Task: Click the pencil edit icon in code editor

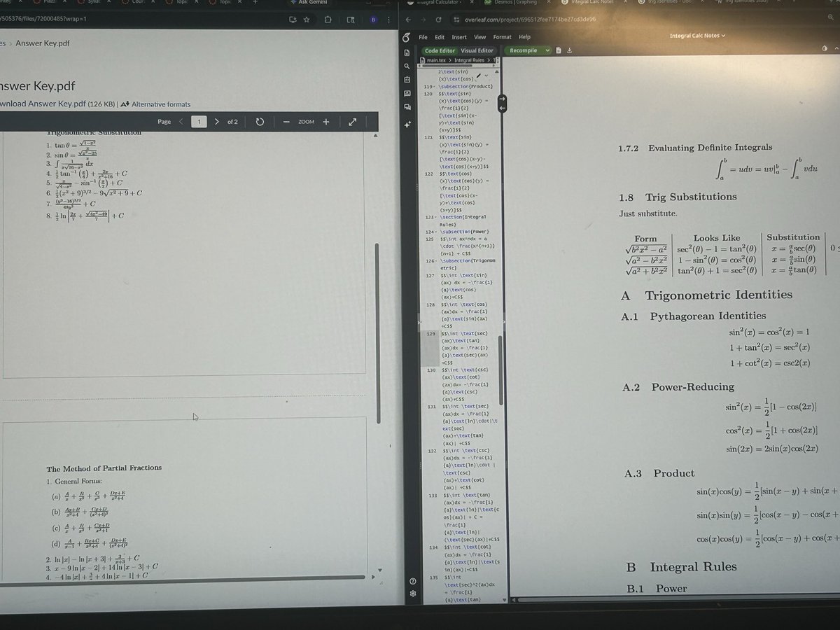Action: click(x=479, y=74)
